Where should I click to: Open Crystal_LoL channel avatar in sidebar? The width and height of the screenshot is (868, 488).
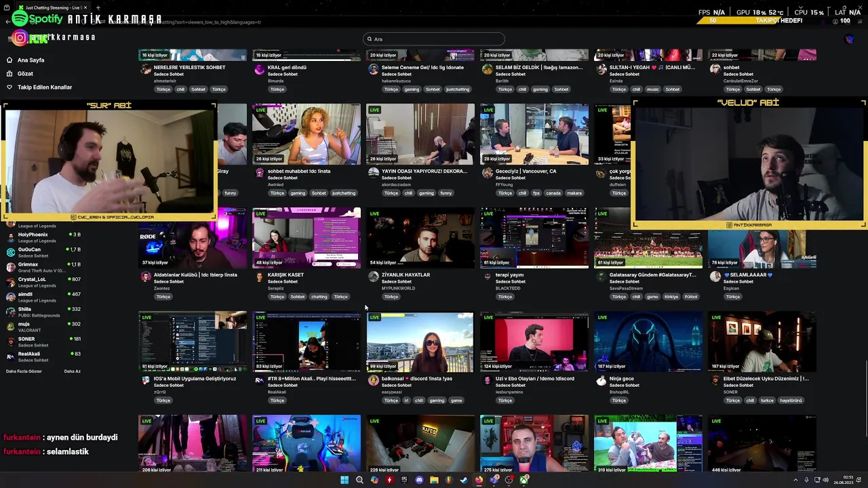point(10,282)
